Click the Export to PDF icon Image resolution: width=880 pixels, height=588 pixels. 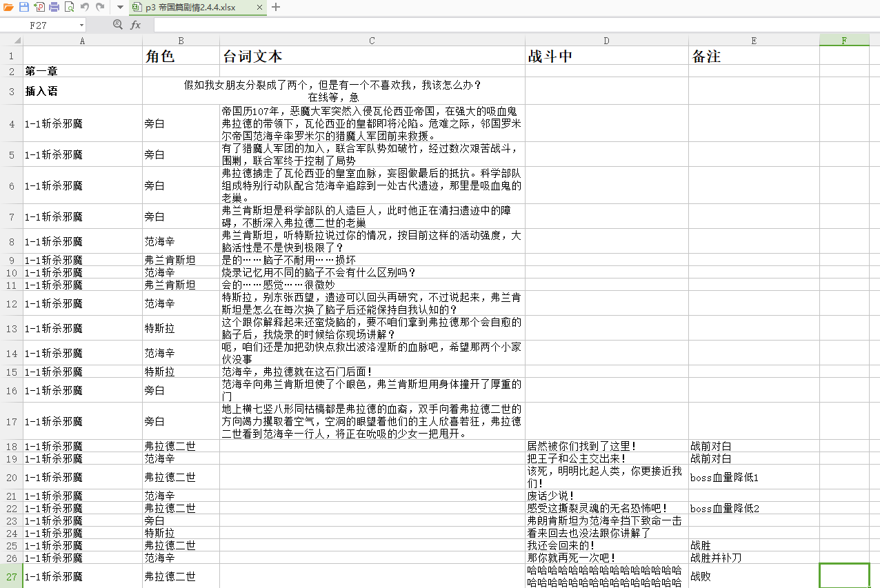coord(39,8)
